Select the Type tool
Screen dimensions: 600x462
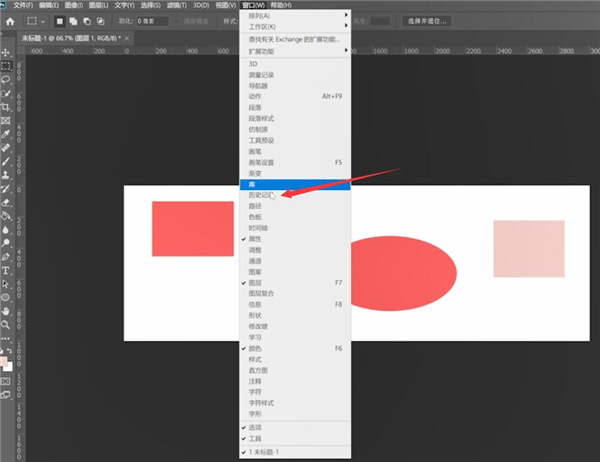(6, 271)
